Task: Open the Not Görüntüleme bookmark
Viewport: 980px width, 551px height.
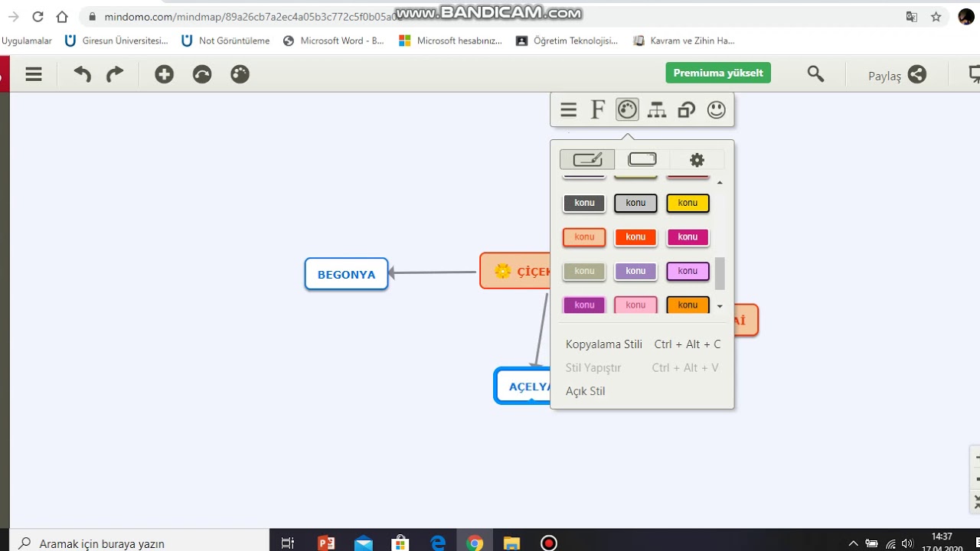Action: point(225,41)
